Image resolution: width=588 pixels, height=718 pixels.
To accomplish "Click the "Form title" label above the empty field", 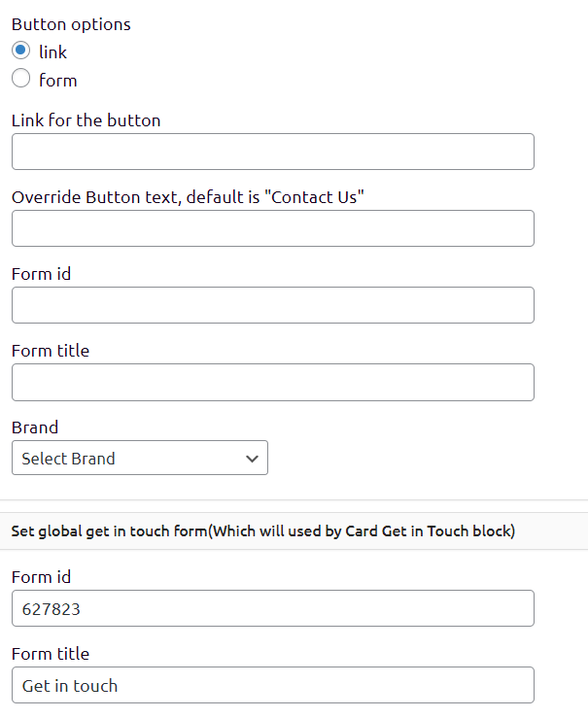I will tap(51, 351).
